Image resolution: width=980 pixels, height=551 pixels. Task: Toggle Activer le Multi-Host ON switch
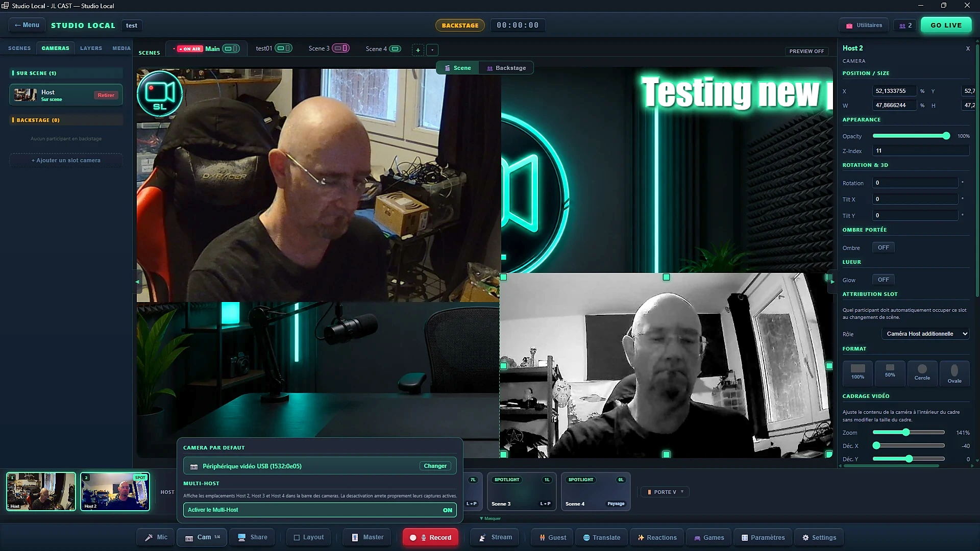(x=320, y=510)
